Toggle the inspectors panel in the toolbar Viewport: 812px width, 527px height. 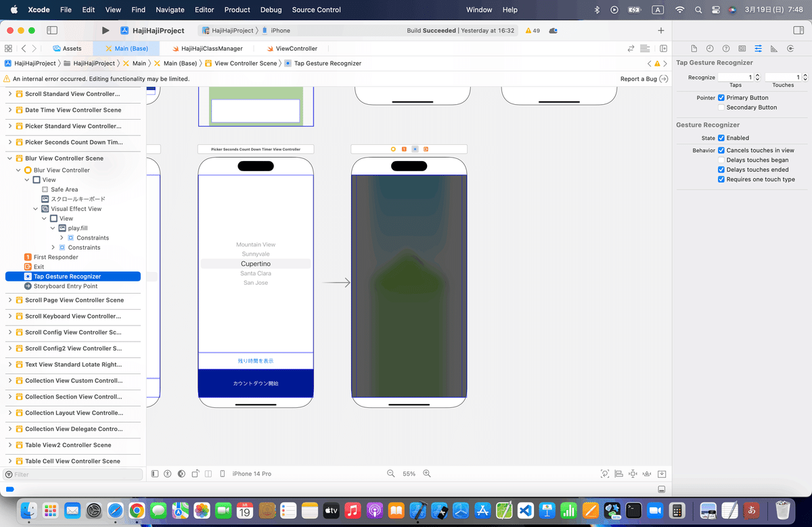click(798, 30)
